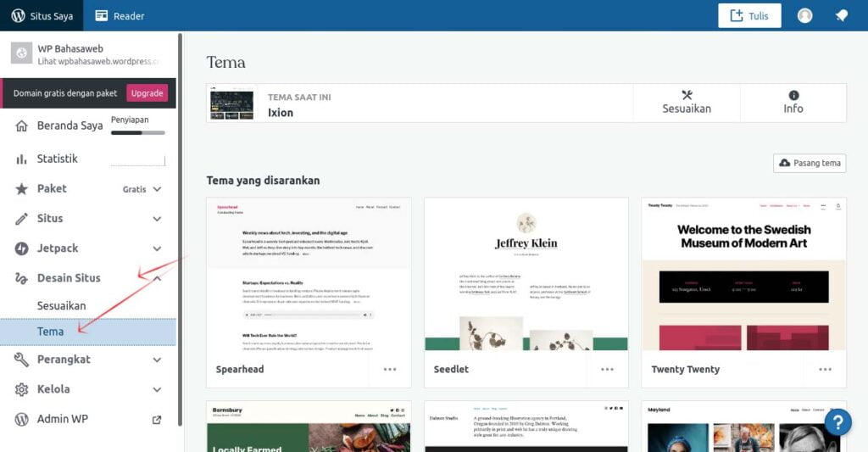Click the WP Bahasaweb site icon
868x452 pixels.
(x=21, y=53)
